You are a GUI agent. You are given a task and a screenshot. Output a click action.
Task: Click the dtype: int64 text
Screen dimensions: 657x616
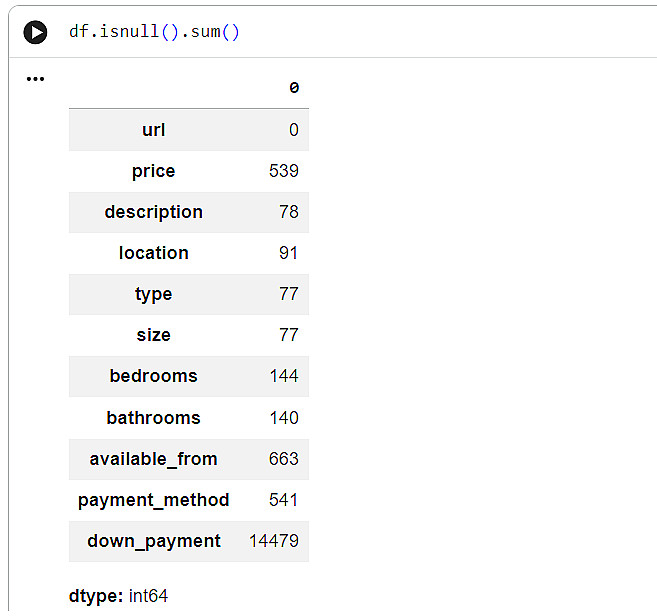point(118,596)
